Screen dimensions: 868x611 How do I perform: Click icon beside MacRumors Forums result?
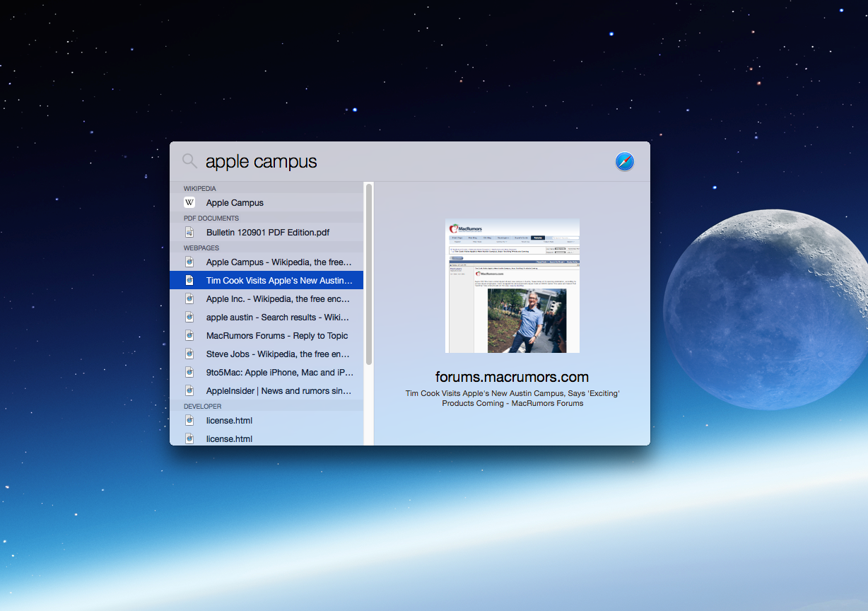point(189,335)
